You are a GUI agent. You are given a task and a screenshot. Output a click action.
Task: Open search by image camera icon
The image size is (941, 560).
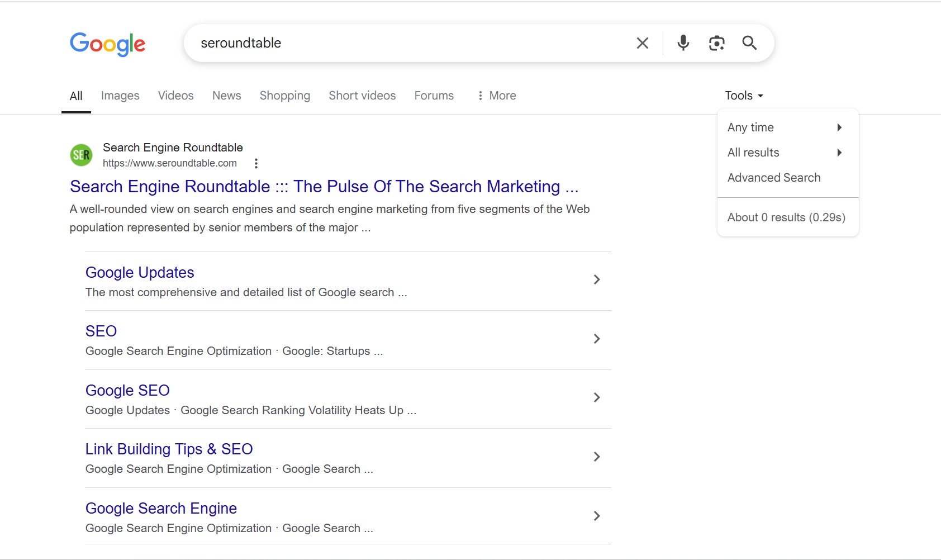click(x=716, y=43)
